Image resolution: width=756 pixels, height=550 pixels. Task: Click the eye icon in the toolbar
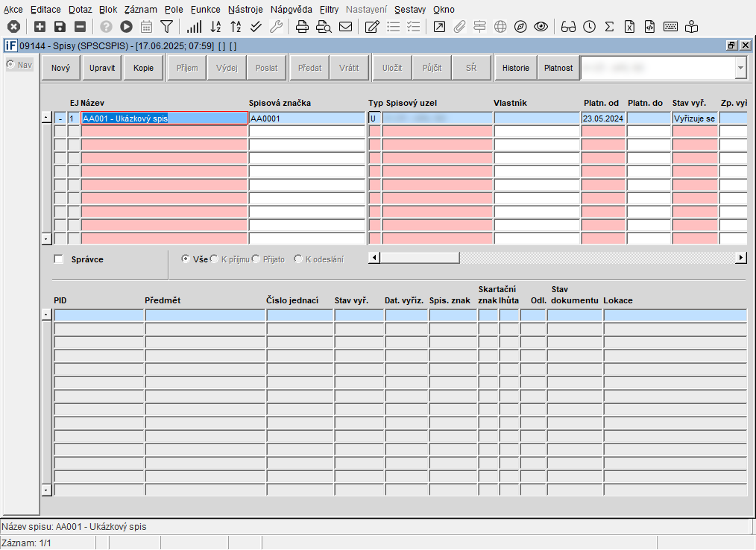[541, 27]
